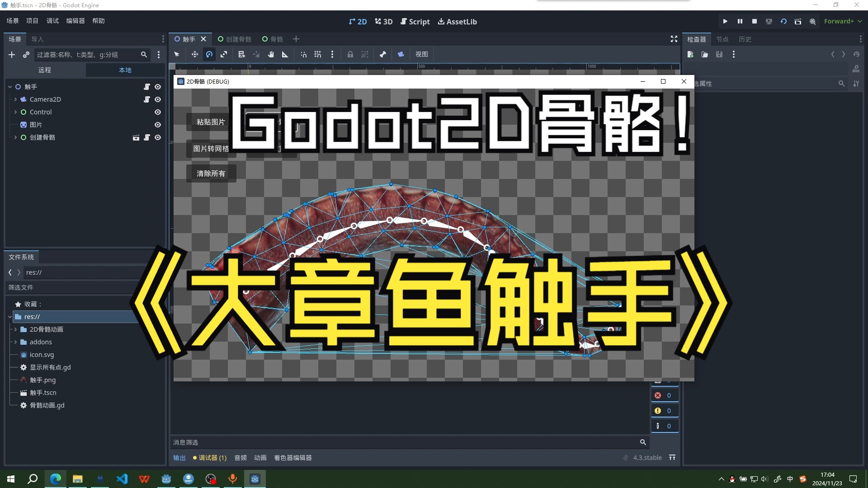The image size is (868, 488).
Task: Click 粘贴图片 button in debug window
Action: click(211, 122)
